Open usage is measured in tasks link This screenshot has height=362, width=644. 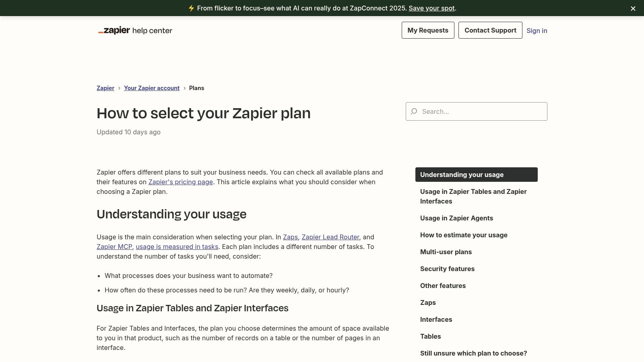(177, 247)
